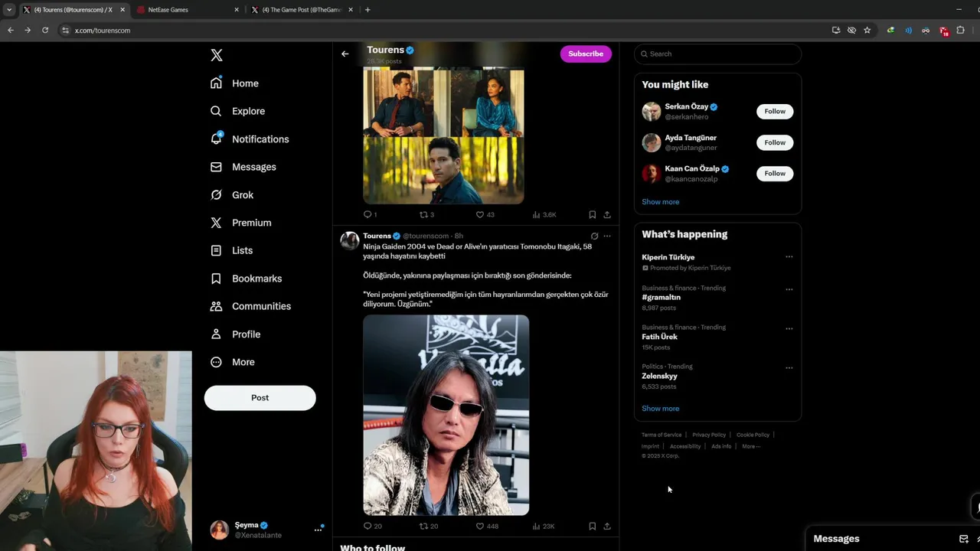Click the new message icon in Messages drawer
The image size is (980, 551).
(964, 539)
